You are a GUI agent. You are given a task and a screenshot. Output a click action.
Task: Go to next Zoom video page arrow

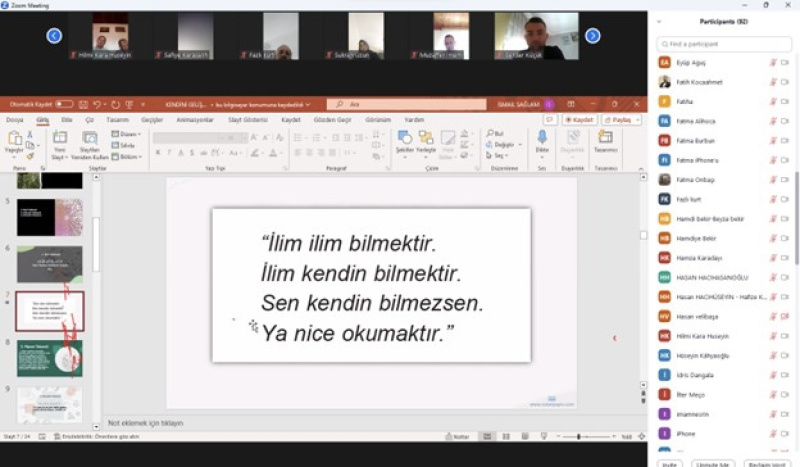592,36
